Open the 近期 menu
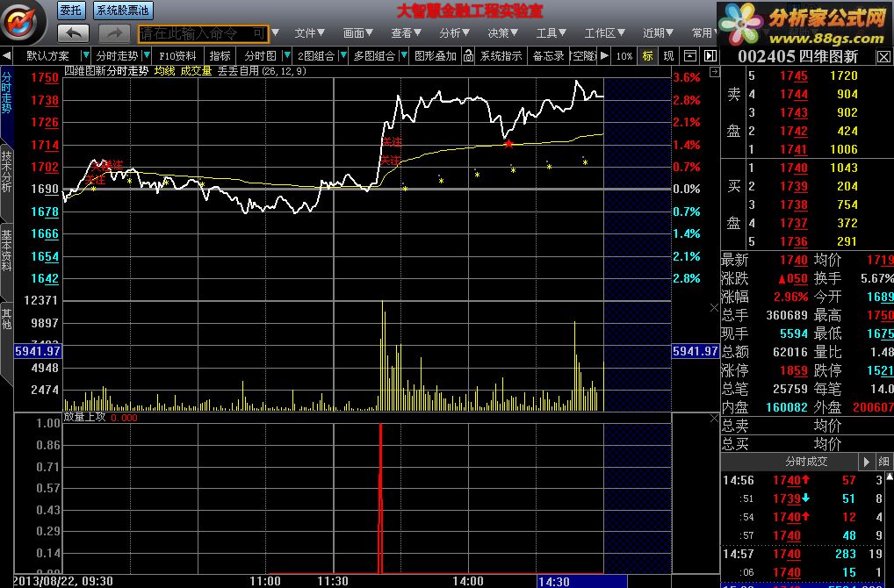The image size is (894, 588). click(x=659, y=33)
